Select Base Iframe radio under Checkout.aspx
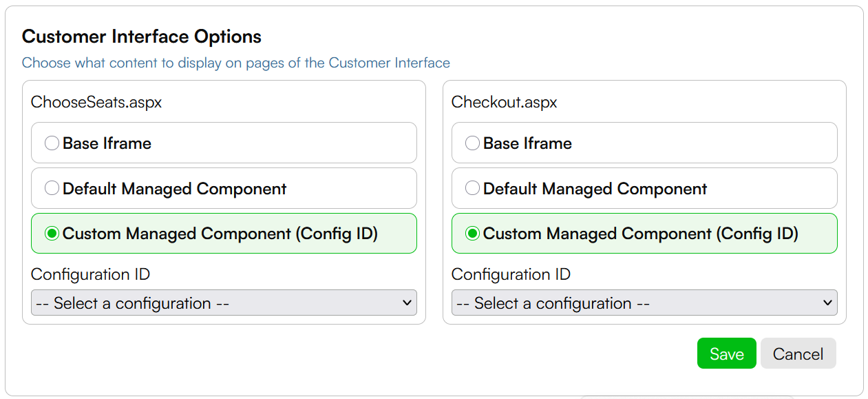The width and height of the screenshot is (868, 399). (472, 143)
